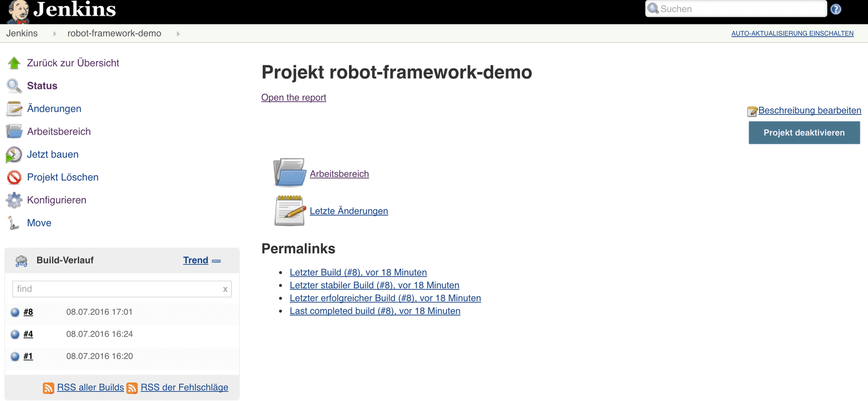Open the help question mark icon
Screen dimensions: 868x401
tap(836, 9)
